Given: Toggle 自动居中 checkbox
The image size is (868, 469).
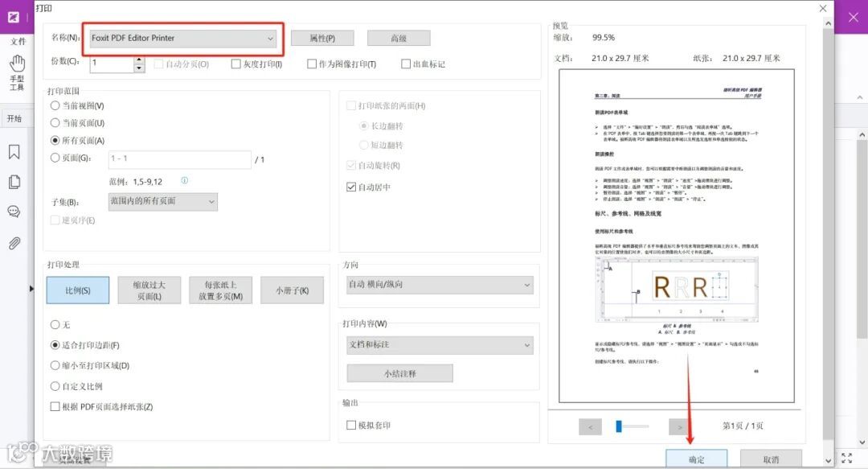Looking at the screenshot, I should (351, 187).
